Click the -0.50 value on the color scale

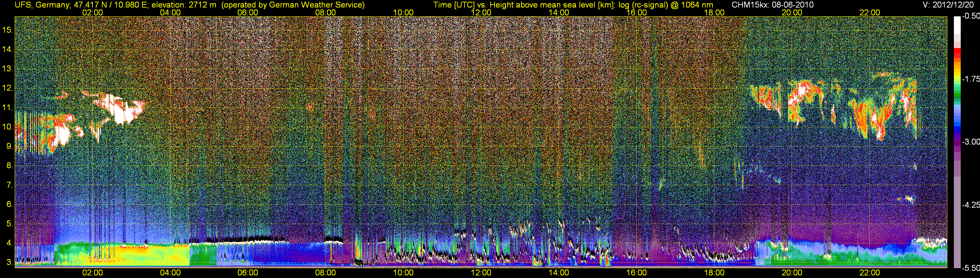point(971,16)
